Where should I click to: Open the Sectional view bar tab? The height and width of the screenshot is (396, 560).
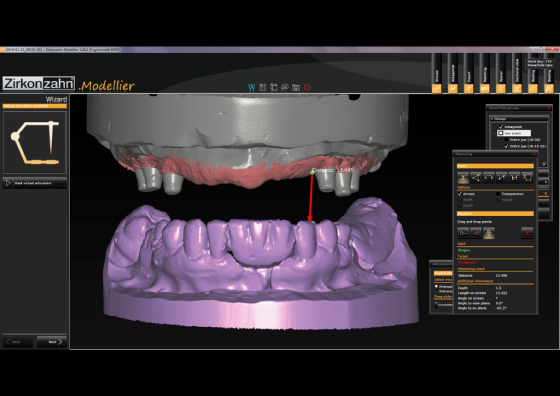tap(517, 74)
